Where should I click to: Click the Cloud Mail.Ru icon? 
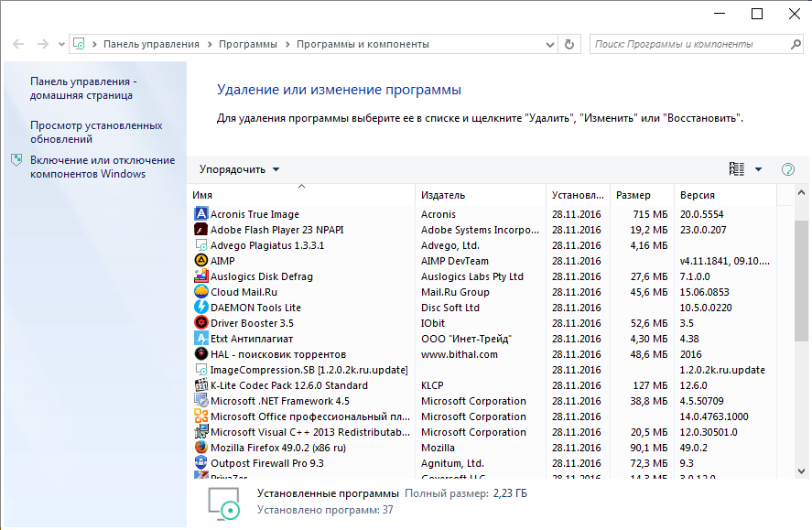[x=201, y=292]
